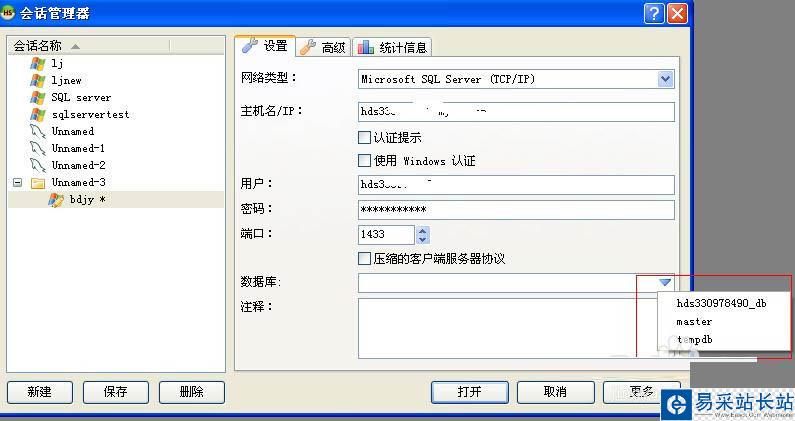Choose tempdb from database list

(694, 339)
